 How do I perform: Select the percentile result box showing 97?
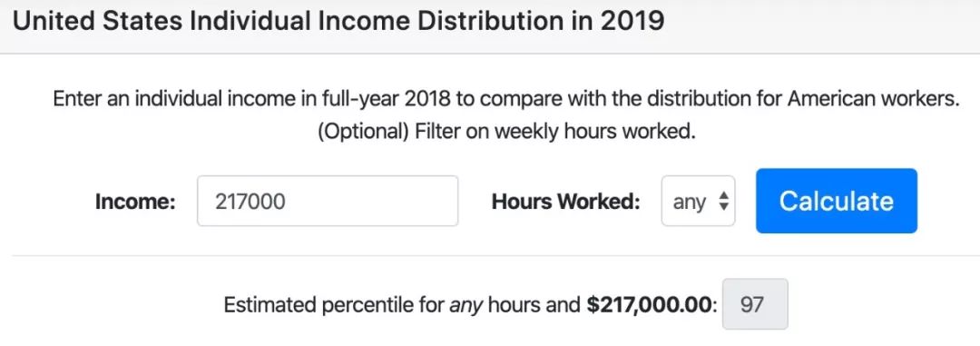click(755, 305)
